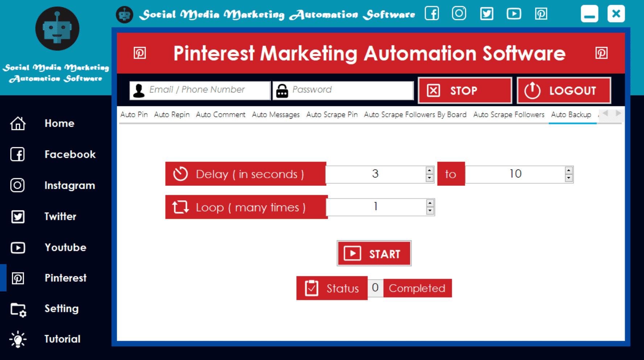Viewport: 644px width, 360px height.
Task: Click the Tutorial lightbulb icon in the sidebar
Action: 18,339
